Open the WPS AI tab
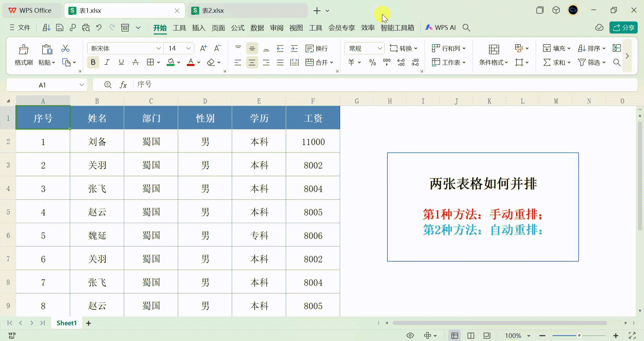 click(441, 28)
